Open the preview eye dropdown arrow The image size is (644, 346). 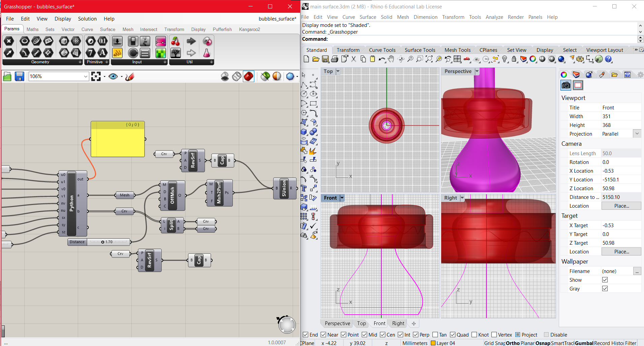coord(122,77)
